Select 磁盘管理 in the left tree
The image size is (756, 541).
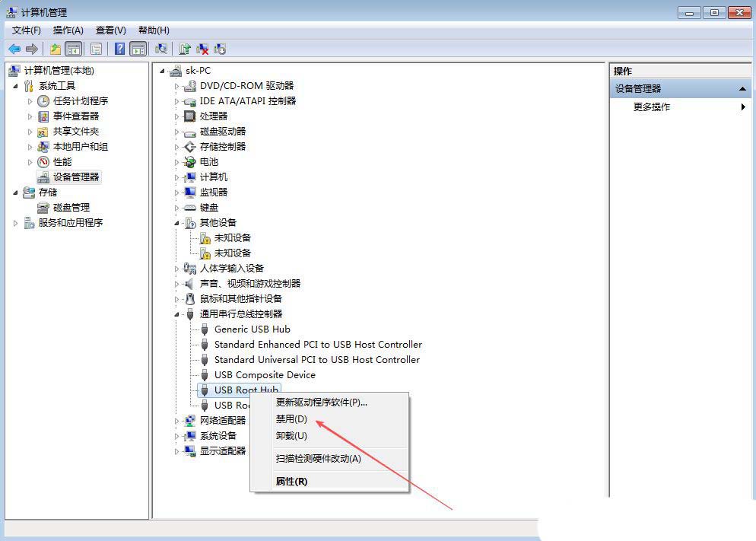pos(71,208)
